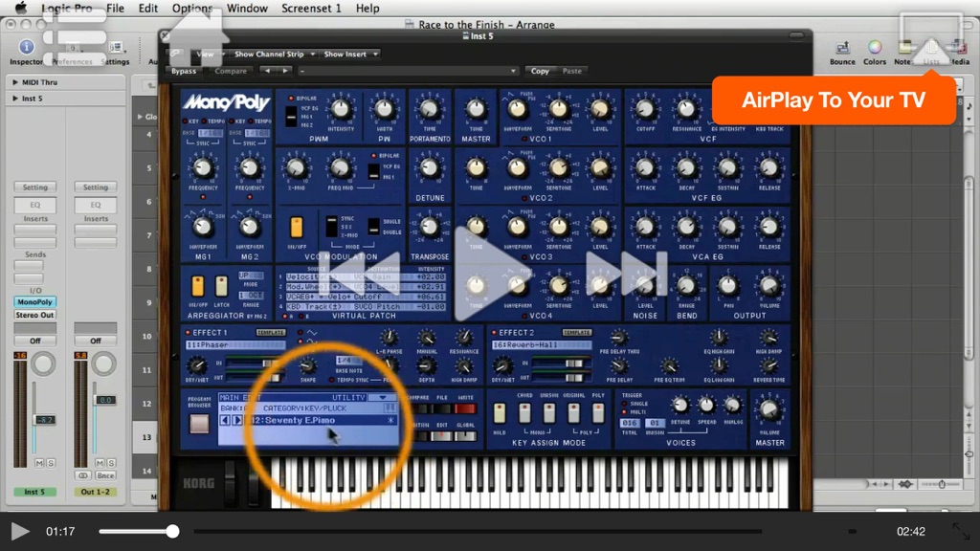
Task: Adjust the Voices Detune knob
Action: 680,406
